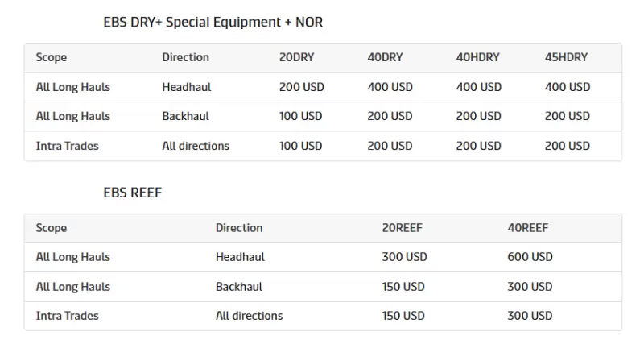Click the 45HDRY column header

coord(567,57)
